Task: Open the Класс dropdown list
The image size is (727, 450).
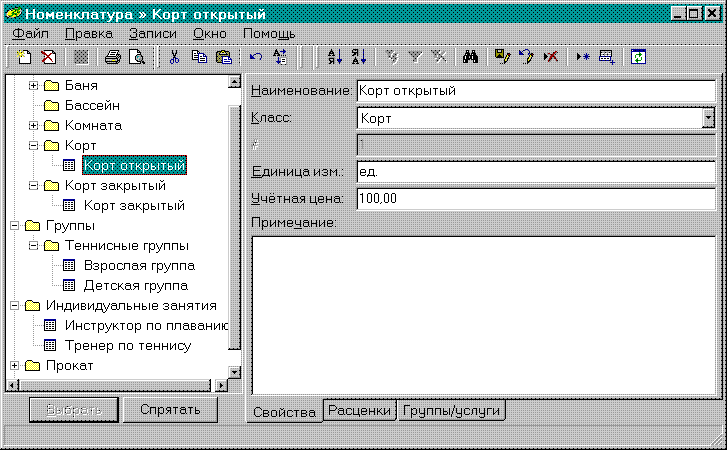Action: click(x=708, y=118)
